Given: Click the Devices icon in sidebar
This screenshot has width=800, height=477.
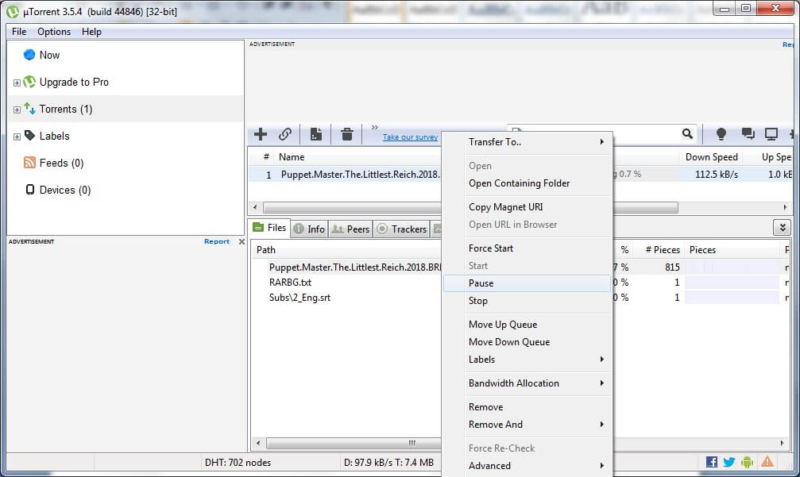Looking at the screenshot, I should point(30,190).
